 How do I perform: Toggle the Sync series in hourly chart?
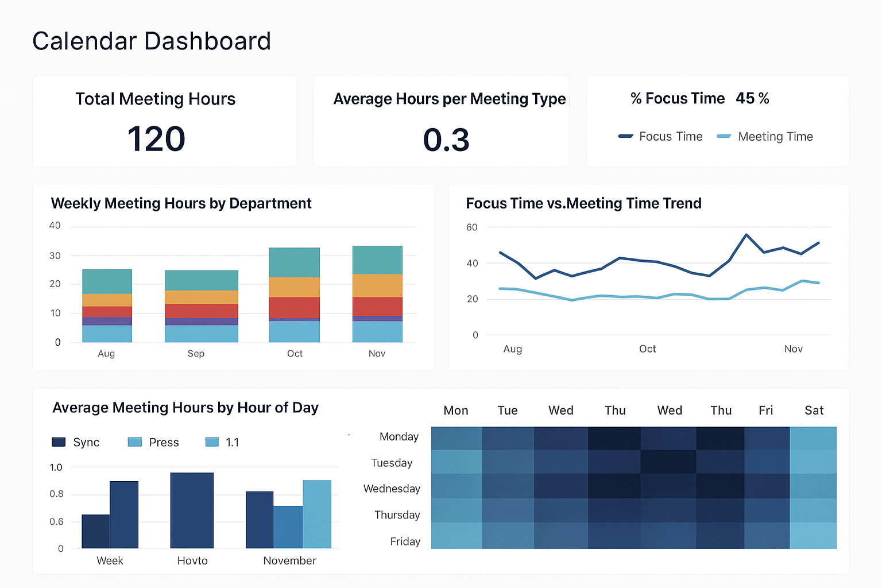86,442
